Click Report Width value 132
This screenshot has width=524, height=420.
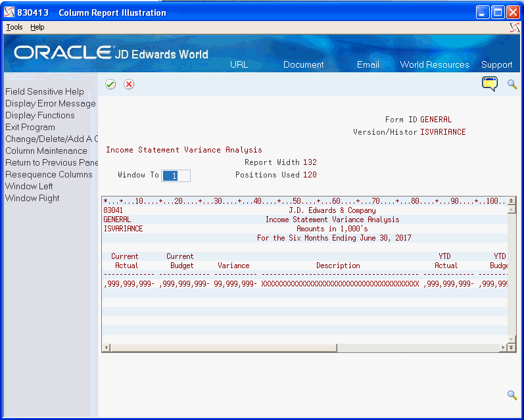pyautogui.click(x=310, y=162)
